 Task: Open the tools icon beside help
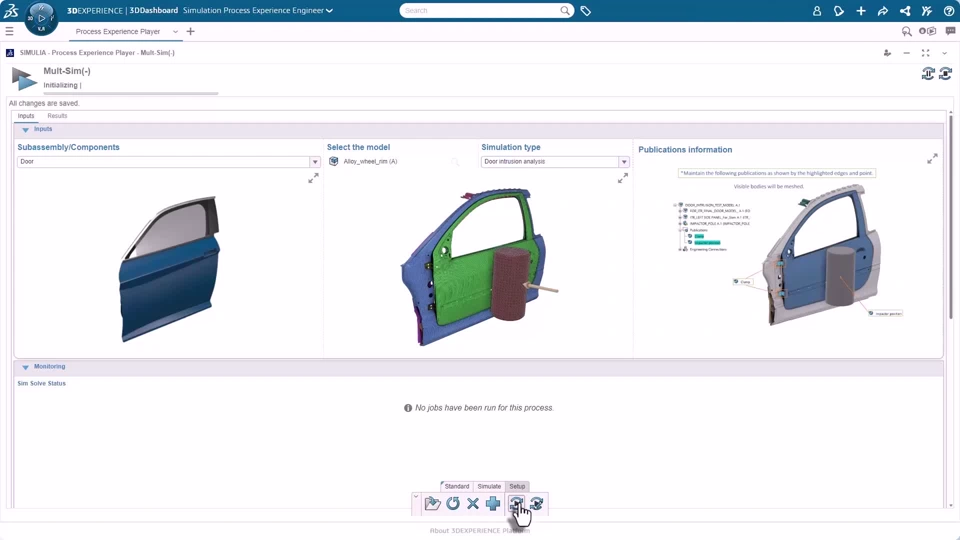click(x=927, y=10)
